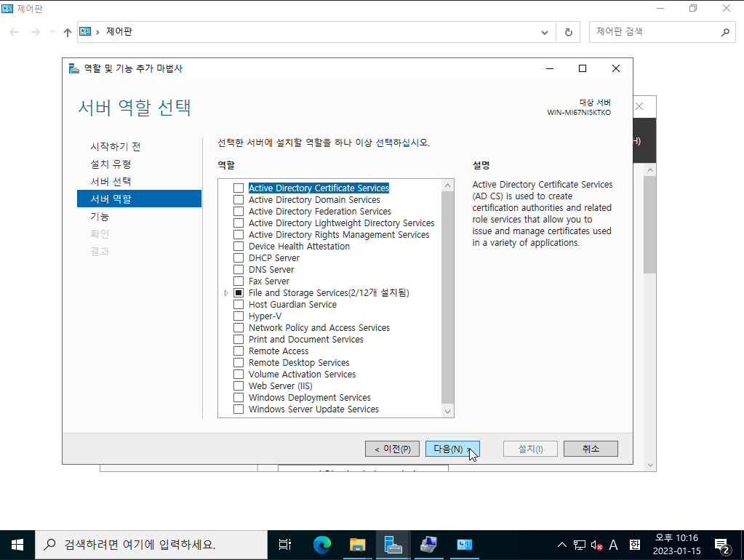Go to the 설치 유형 step

(111, 164)
